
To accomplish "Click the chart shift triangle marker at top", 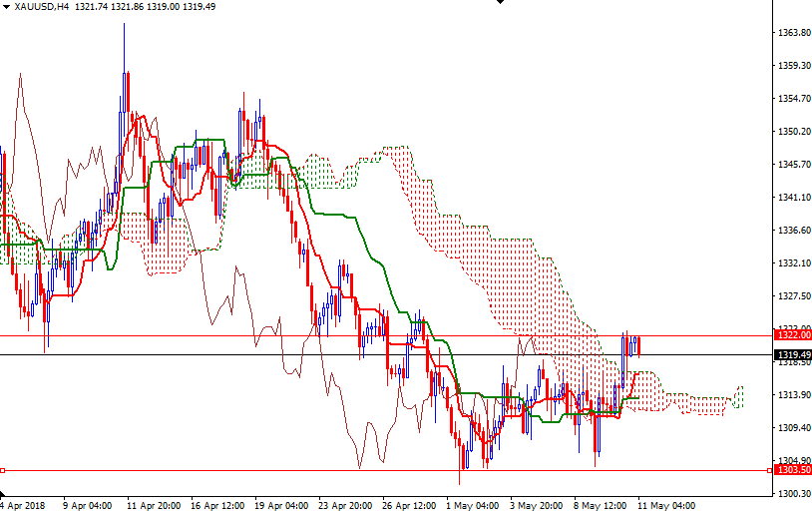I will (x=499, y=4).
